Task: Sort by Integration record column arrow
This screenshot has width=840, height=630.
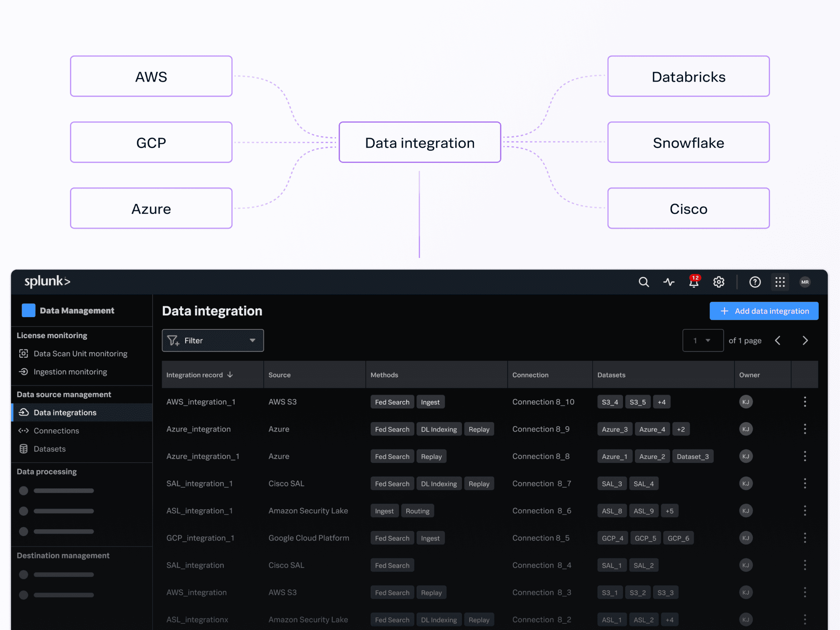Action: point(230,375)
